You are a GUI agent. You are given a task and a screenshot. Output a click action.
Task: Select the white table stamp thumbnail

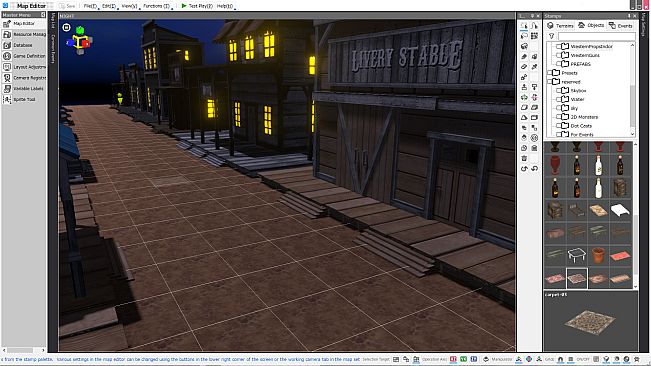click(577, 255)
